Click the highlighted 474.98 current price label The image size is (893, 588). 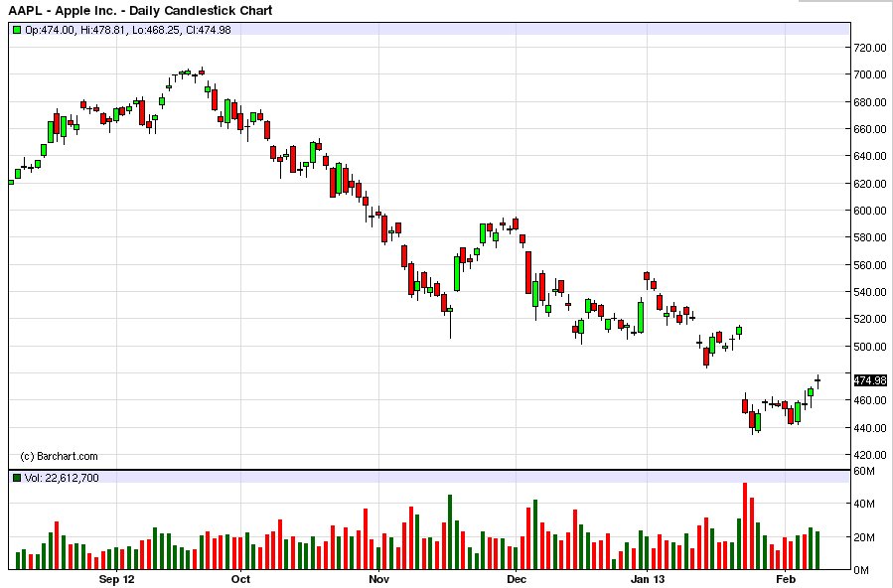(870, 380)
